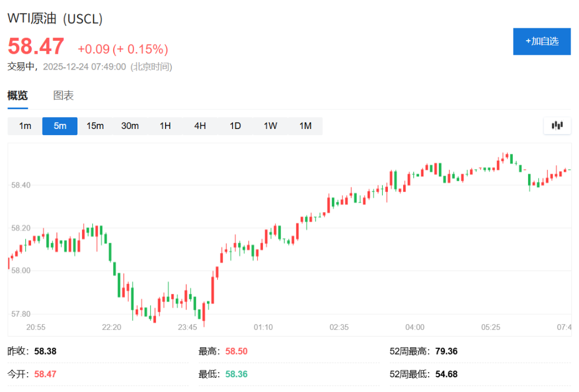
Task: Set chart period to 1H
Action: click(165, 126)
